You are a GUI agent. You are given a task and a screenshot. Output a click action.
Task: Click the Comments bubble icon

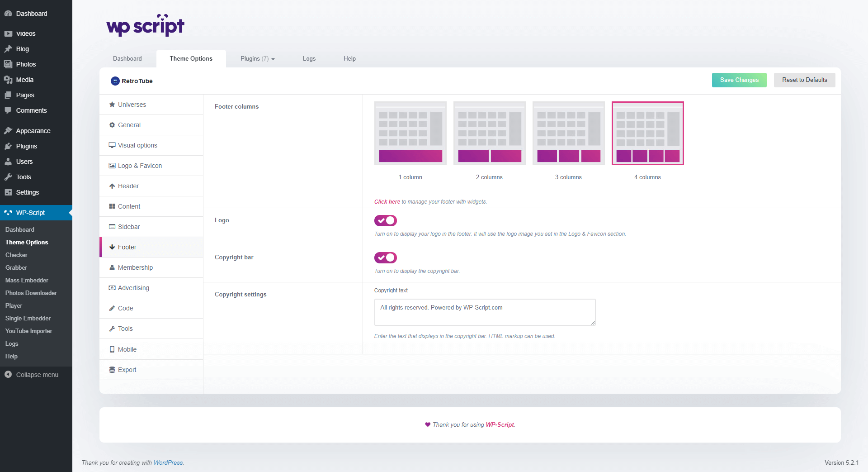pyautogui.click(x=8, y=110)
